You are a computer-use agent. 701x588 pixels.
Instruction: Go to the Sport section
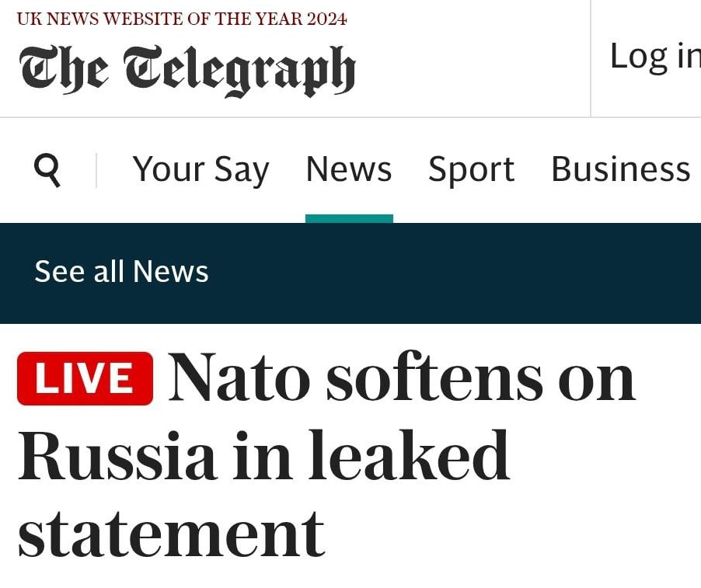(x=471, y=169)
